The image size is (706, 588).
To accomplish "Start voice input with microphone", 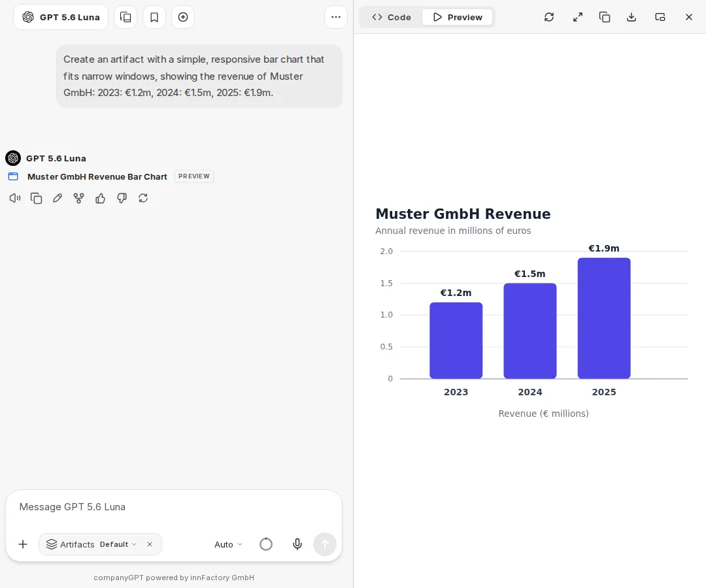I will coord(297,544).
